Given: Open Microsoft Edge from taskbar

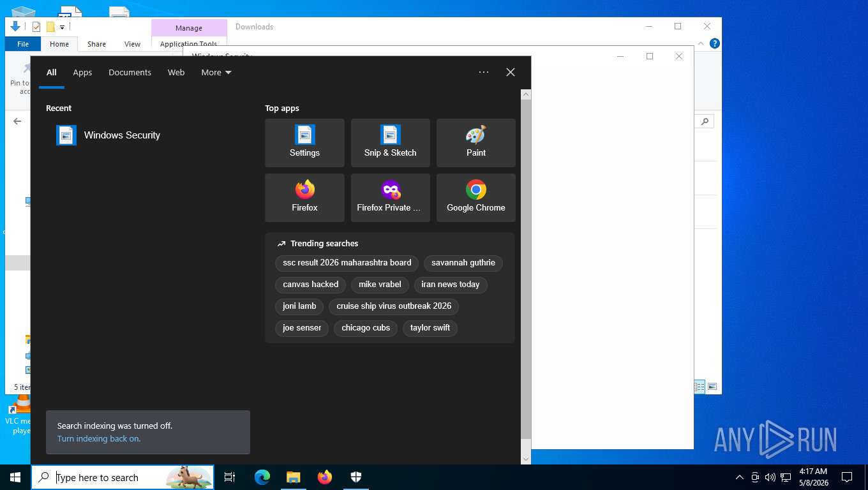Looking at the screenshot, I should point(262,477).
